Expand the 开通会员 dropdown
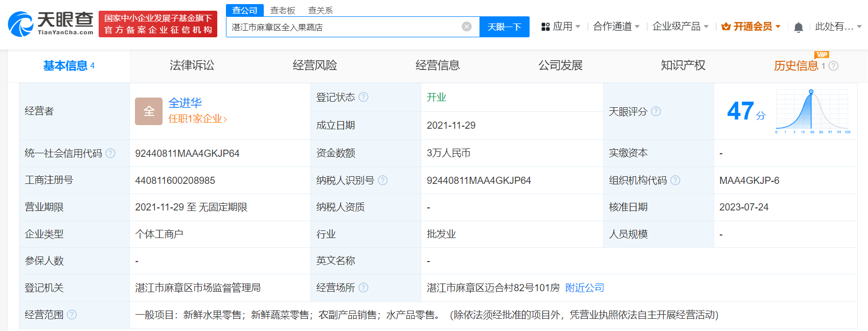Screen dimensions: 868x331 751,27
